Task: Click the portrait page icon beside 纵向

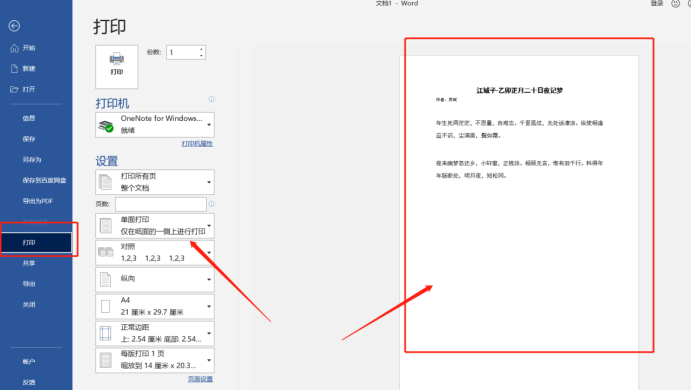Action: tap(105, 279)
